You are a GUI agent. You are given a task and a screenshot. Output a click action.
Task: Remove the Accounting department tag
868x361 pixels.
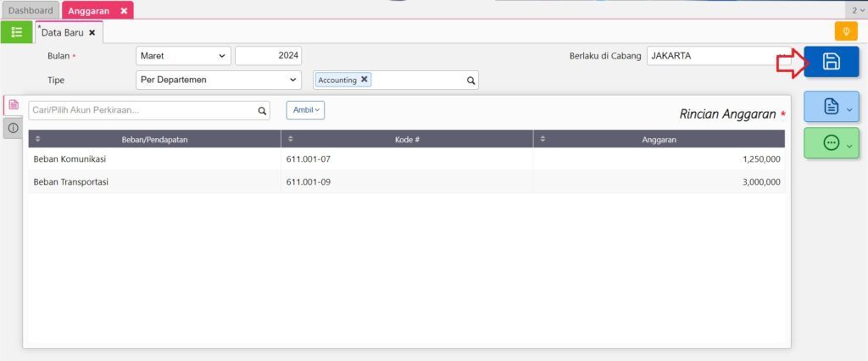(364, 80)
